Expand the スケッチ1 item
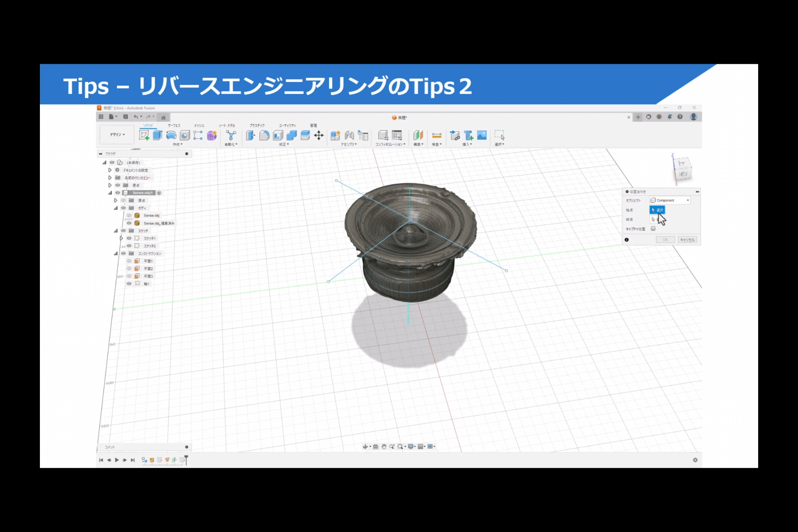 pyautogui.click(x=121, y=238)
